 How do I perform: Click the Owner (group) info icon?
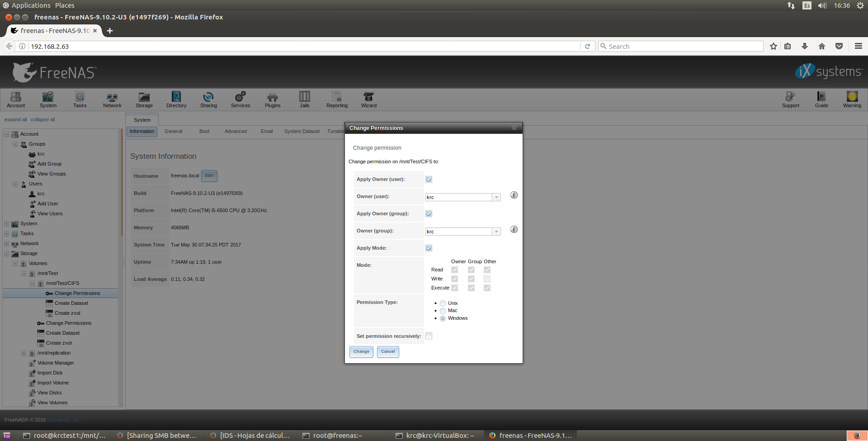click(x=514, y=229)
